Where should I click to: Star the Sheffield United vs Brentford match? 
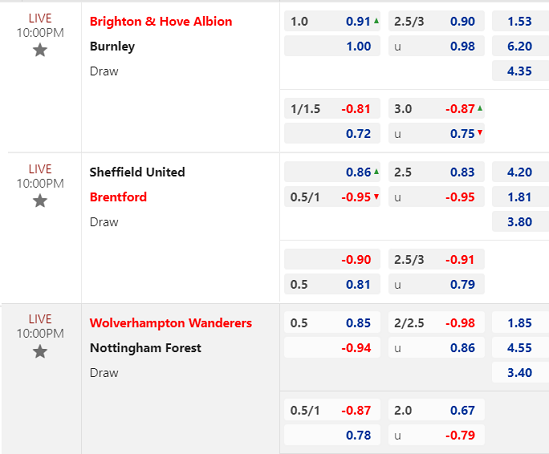[40, 201]
